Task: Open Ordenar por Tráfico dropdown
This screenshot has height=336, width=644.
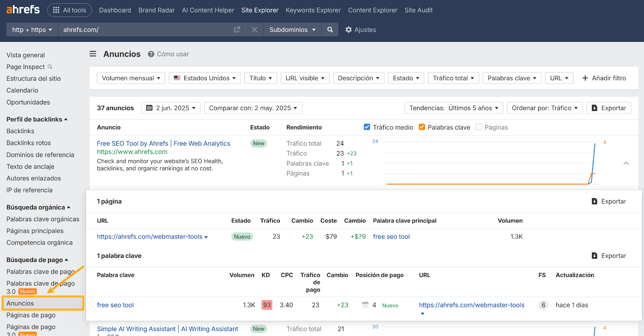Action: pyautogui.click(x=545, y=108)
